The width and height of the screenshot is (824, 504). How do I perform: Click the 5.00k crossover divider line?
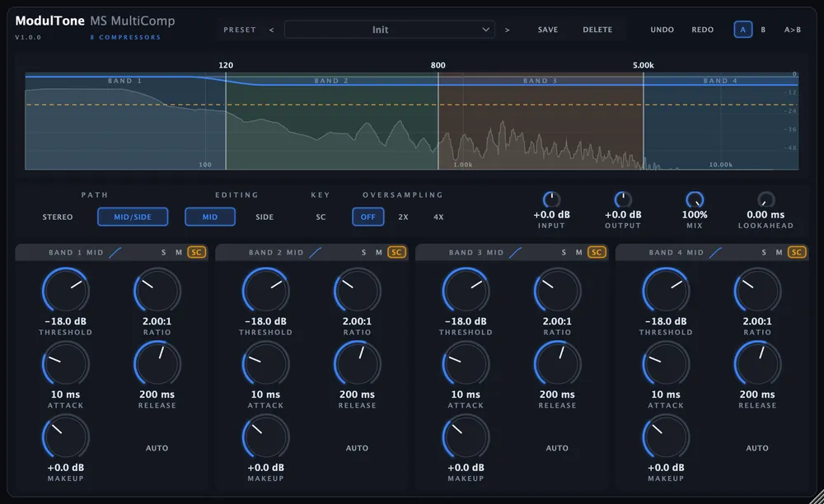(644, 121)
